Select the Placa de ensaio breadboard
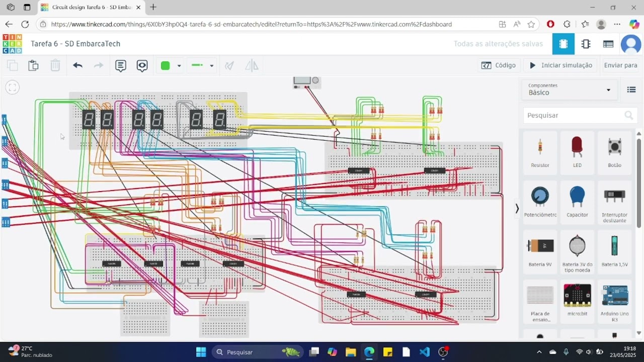 coord(540,301)
